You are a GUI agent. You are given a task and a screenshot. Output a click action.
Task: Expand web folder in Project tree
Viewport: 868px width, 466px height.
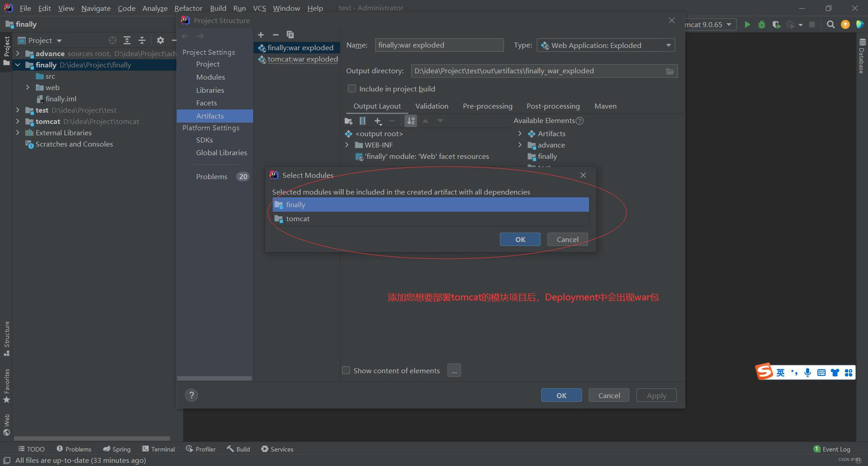pos(28,87)
